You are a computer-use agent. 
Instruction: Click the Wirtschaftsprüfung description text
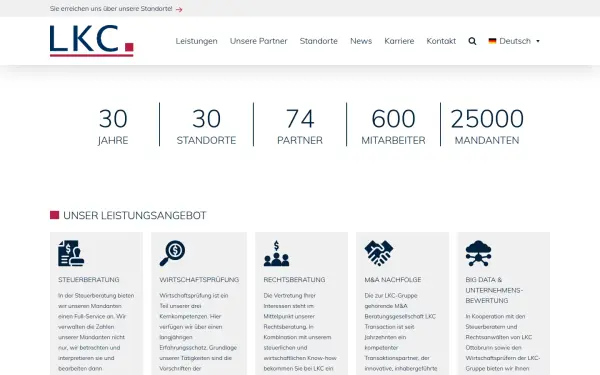tap(198, 332)
